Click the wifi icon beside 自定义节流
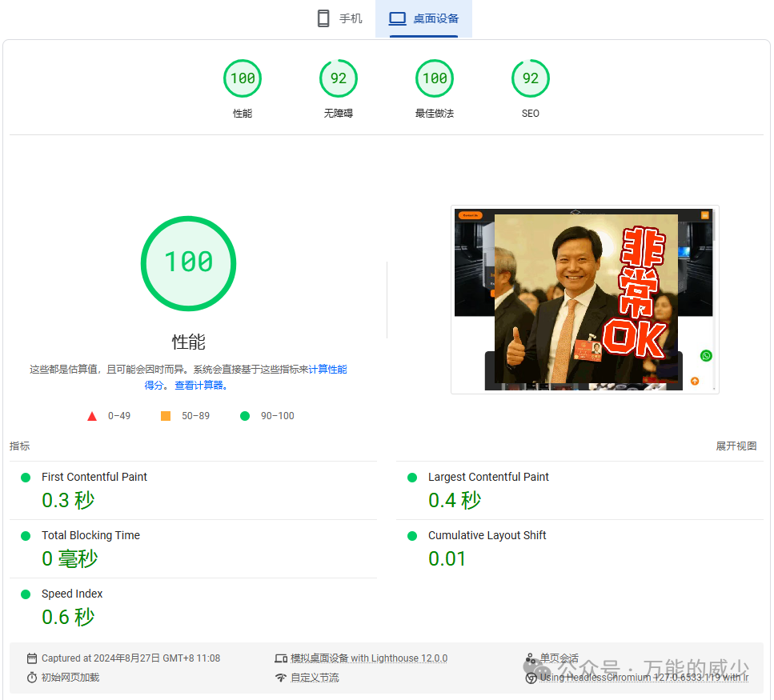This screenshot has height=700, width=774. pyautogui.click(x=281, y=678)
